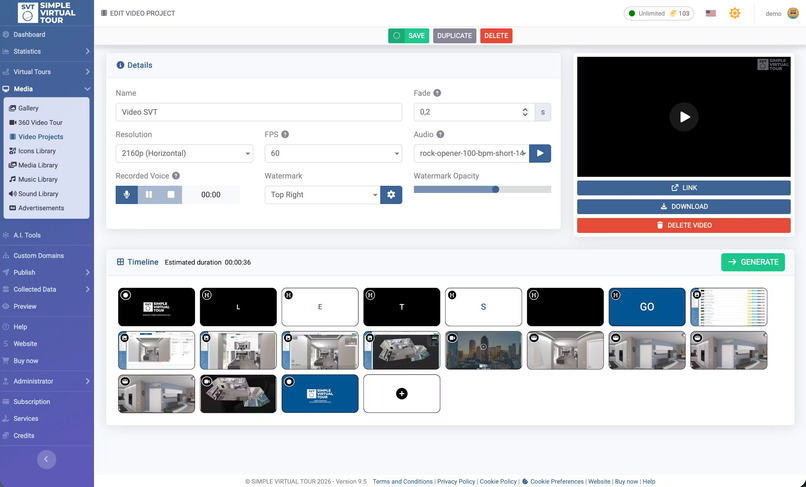
Task: Click the LINK button
Action: (684, 188)
